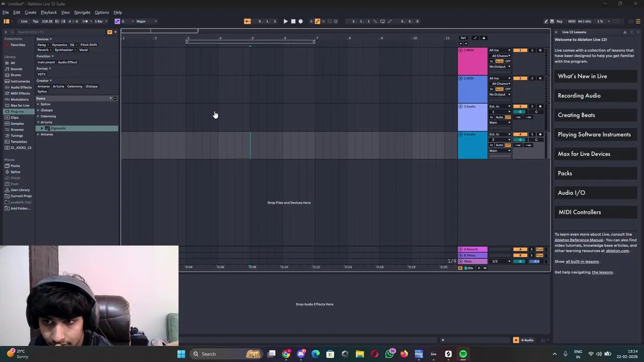Click the Arrangement Record button

pyautogui.click(x=300, y=21)
